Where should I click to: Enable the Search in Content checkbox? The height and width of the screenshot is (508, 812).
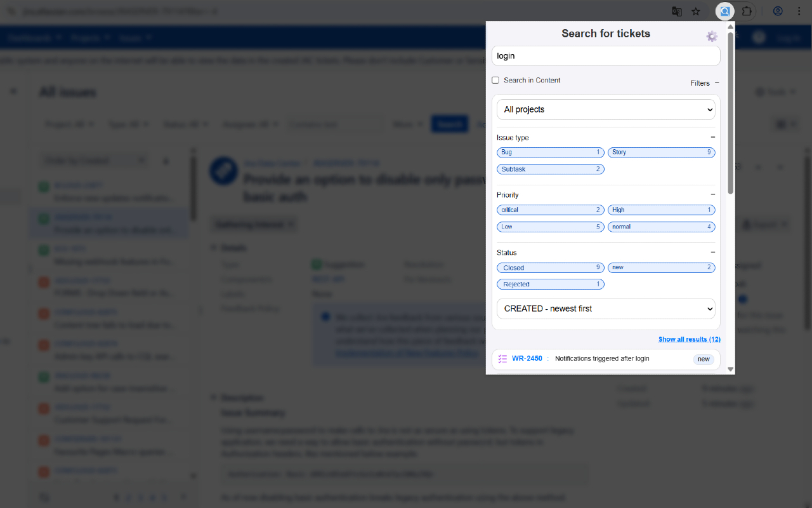[x=495, y=80]
